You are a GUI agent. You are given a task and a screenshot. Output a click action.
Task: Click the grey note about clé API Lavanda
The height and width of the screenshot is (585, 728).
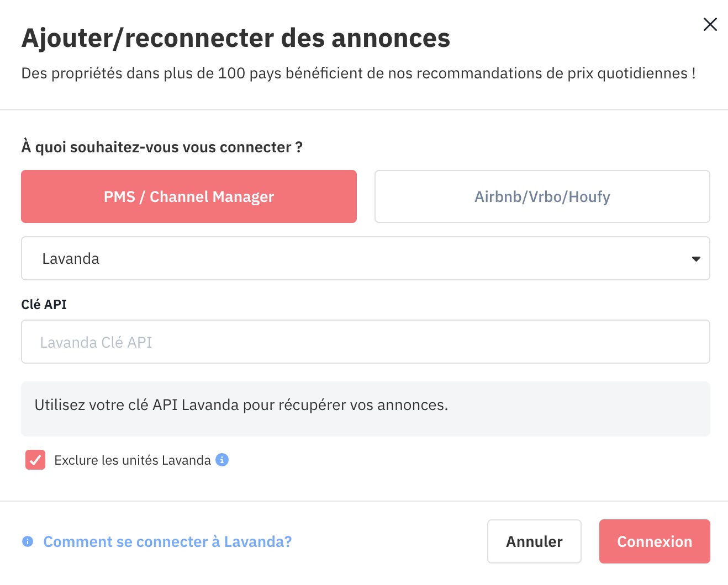point(241,405)
